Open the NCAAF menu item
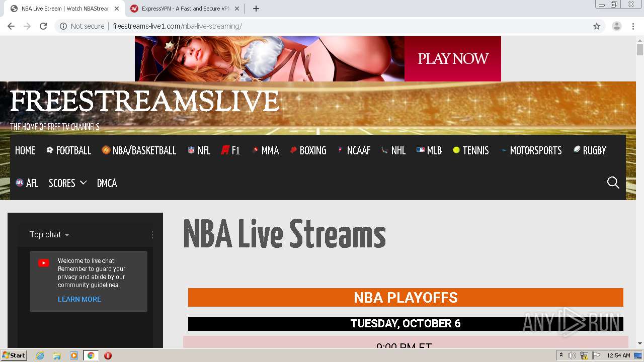The image size is (644, 362). (354, 150)
